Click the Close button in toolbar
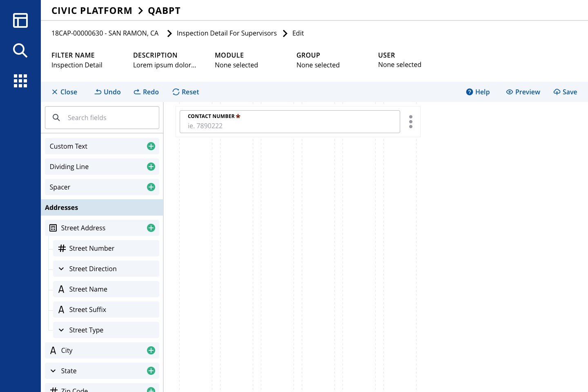The height and width of the screenshot is (392, 588). (x=65, y=92)
